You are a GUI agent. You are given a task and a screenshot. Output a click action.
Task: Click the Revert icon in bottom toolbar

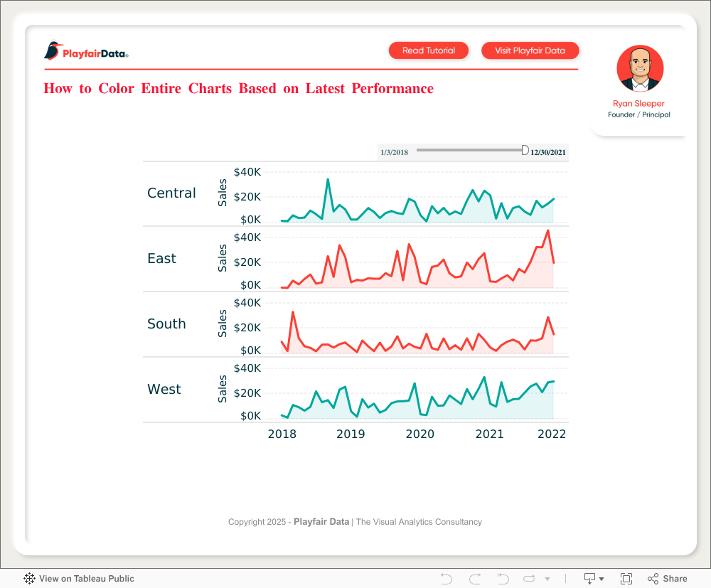pyautogui.click(x=503, y=579)
